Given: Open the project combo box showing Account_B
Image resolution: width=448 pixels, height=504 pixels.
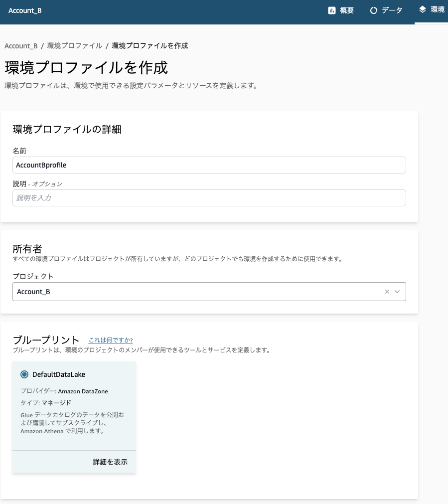Looking at the screenshot, I should coord(199,292).
